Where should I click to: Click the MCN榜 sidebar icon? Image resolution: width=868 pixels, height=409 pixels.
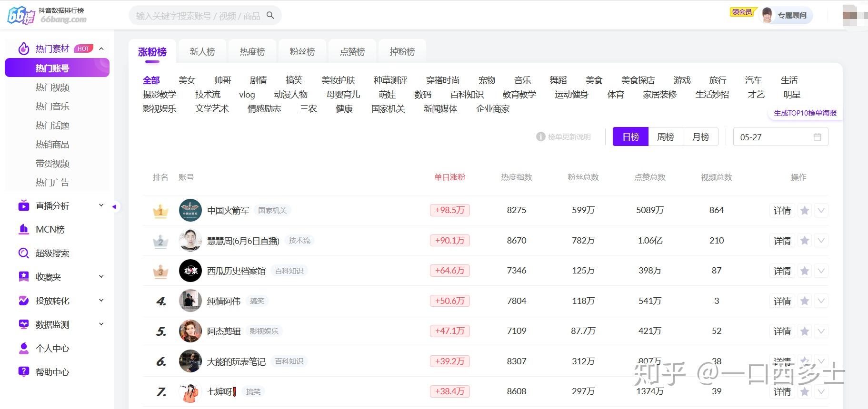point(23,229)
